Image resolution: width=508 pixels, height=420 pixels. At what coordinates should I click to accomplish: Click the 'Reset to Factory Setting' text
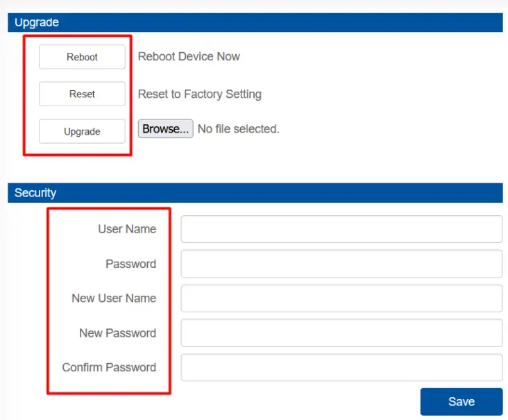click(x=200, y=94)
